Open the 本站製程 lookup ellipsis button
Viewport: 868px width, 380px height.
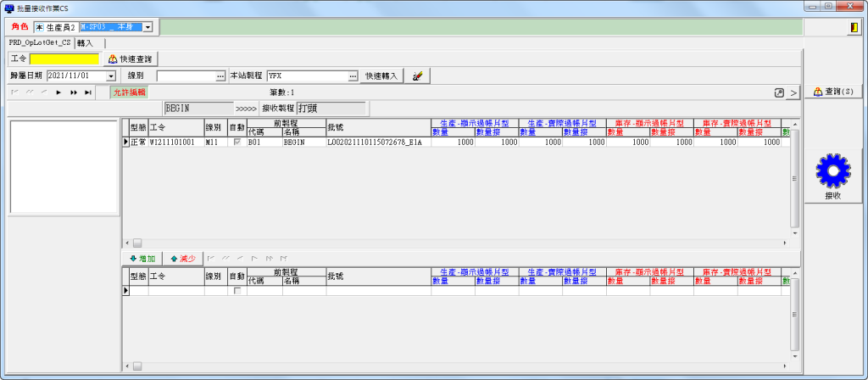coord(353,76)
